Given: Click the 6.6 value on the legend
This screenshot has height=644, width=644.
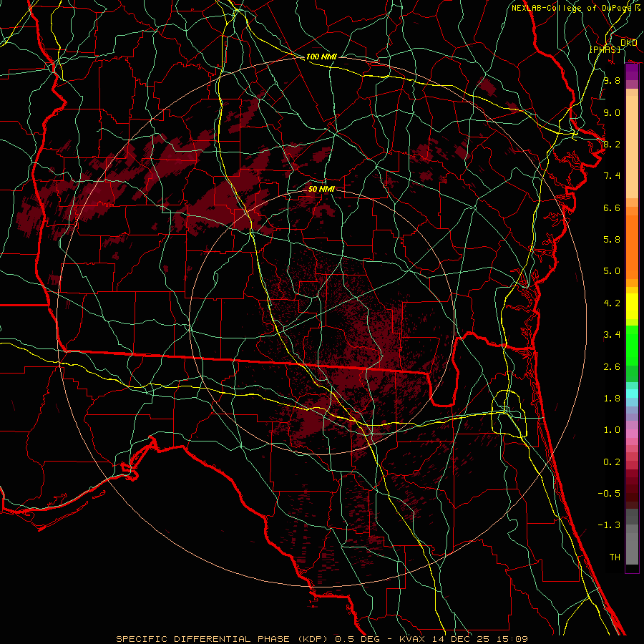Looking at the screenshot, I should 611,208.
